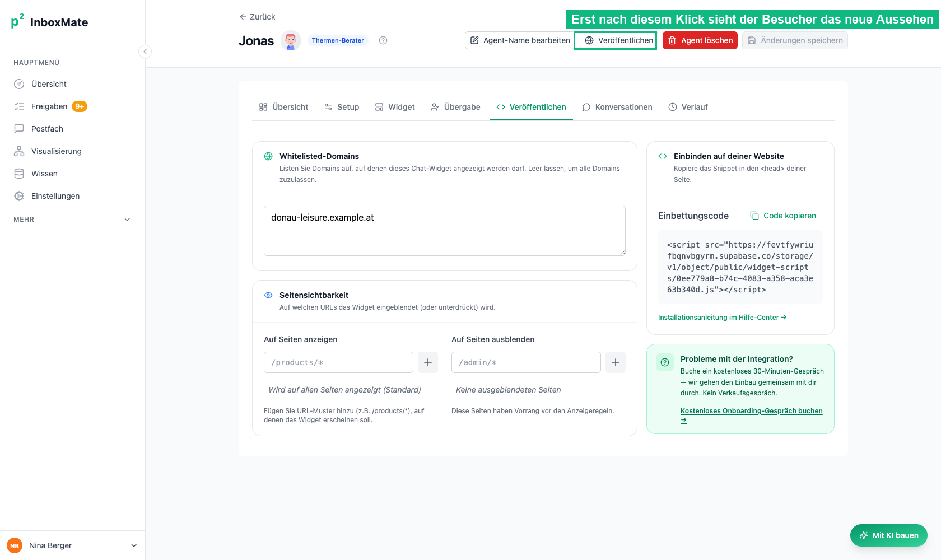Switch to the Übersicht tab
Image resolution: width=941 pixels, height=560 pixels.
[283, 107]
